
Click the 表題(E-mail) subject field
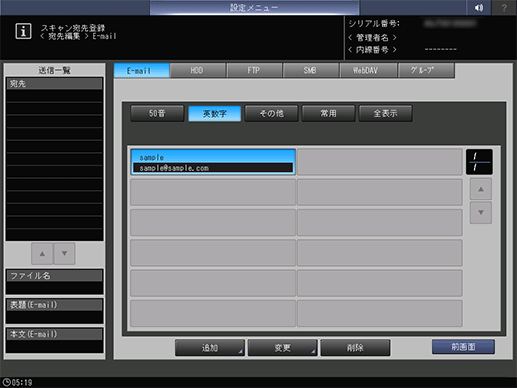point(54,311)
